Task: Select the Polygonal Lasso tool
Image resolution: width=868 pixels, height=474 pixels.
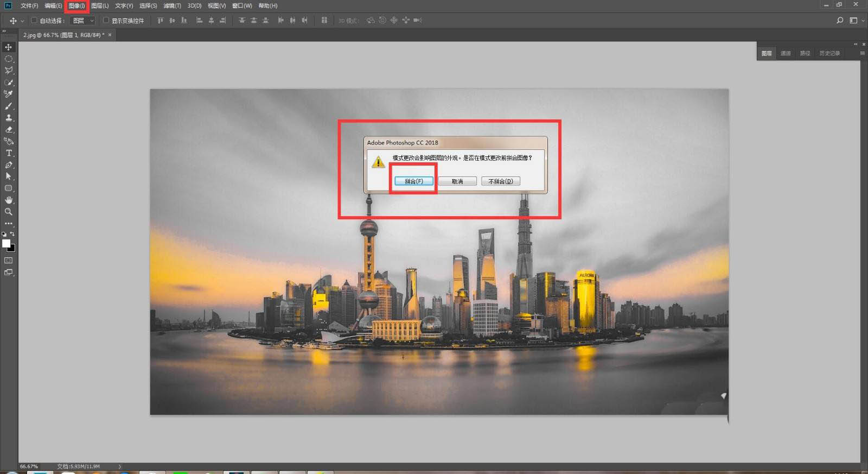Action: [x=9, y=71]
